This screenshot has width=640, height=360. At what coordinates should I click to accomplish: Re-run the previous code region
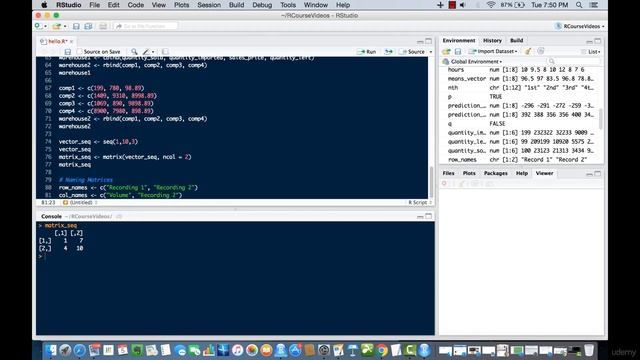[x=388, y=52]
